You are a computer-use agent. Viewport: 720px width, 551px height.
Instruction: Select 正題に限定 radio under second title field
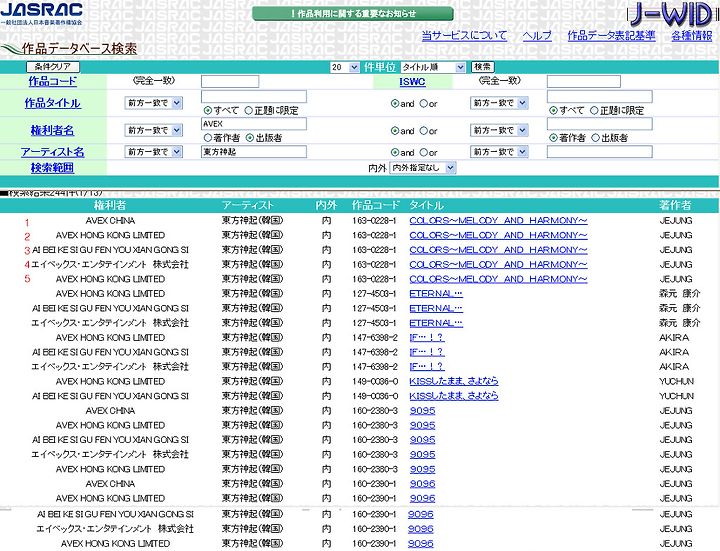594,110
